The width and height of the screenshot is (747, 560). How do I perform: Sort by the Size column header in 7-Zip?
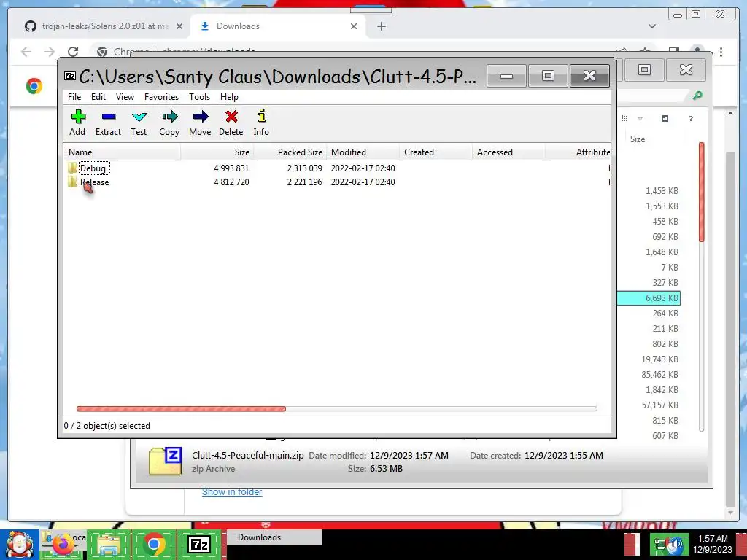coord(217,152)
